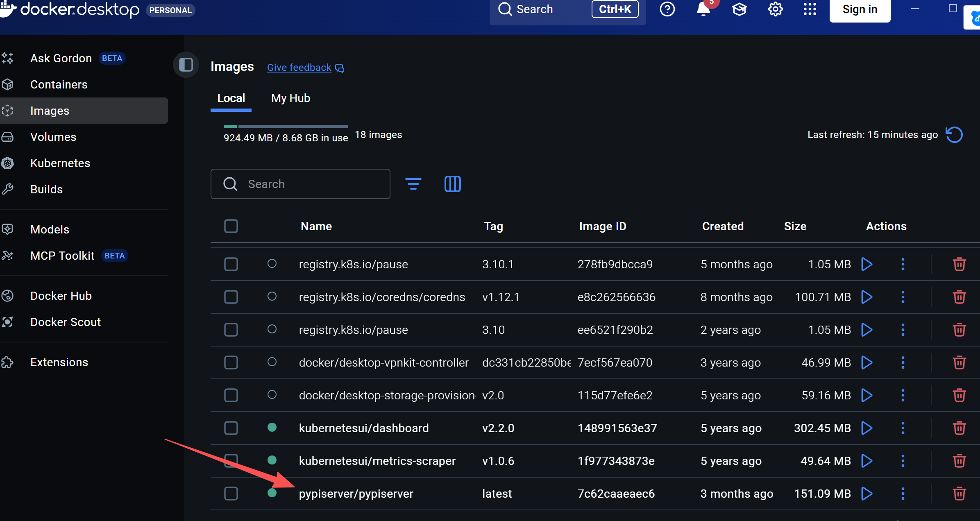Open Docker Desktop settings gear
980x521 pixels.
(x=775, y=9)
